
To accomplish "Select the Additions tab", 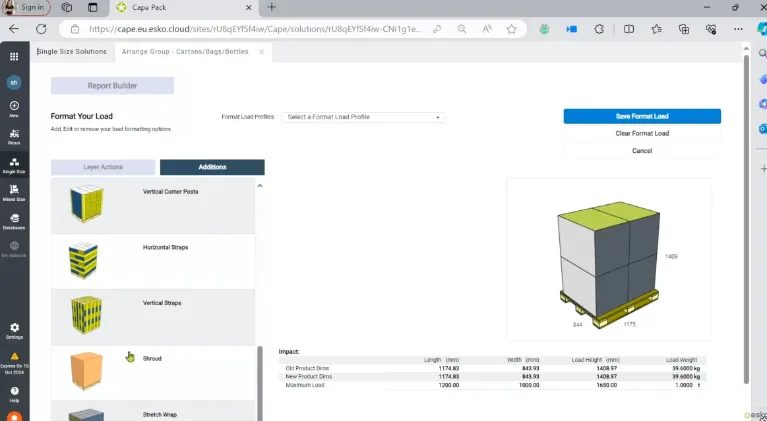I will click(212, 167).
